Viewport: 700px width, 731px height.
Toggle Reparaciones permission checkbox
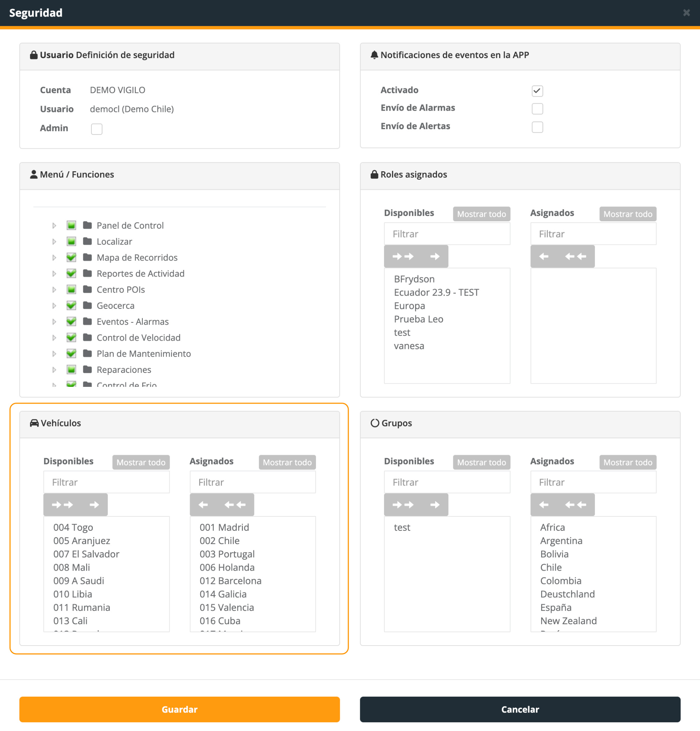click(71, 370)
